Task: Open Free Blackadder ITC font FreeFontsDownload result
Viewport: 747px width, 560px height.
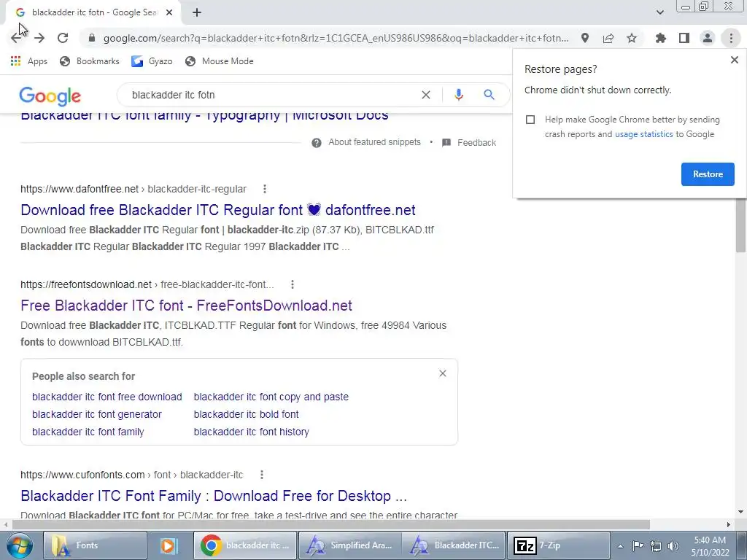Action: point(186,306)
